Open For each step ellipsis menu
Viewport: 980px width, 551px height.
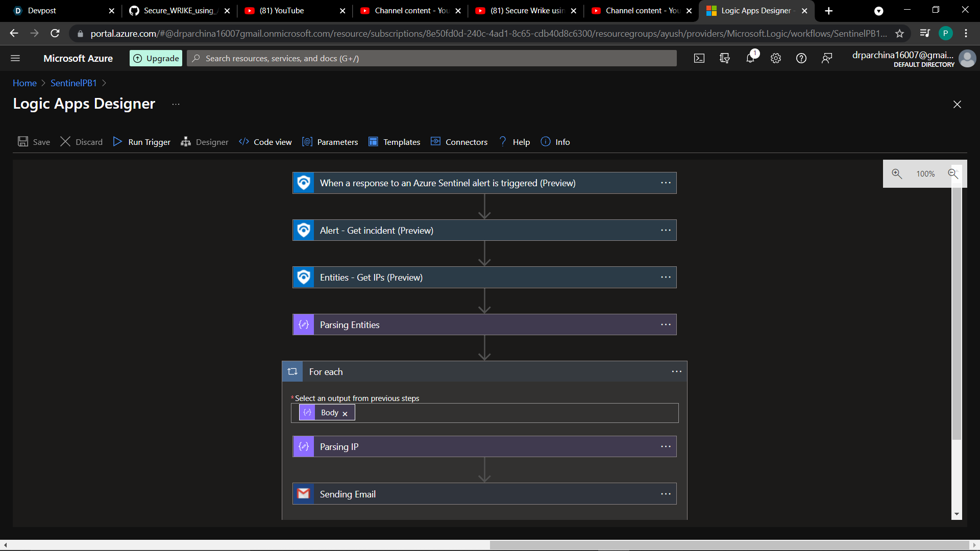(676, 372)
